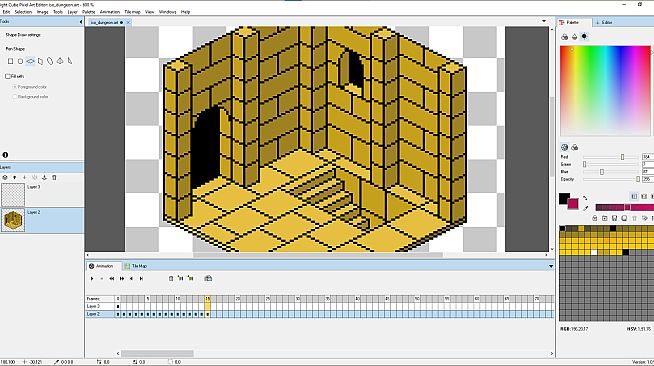This screenshot has width=654, height=366.
Task: Click the merge down anchor icon in Layers
Action: pyautogui.click(x=44, y=178)
